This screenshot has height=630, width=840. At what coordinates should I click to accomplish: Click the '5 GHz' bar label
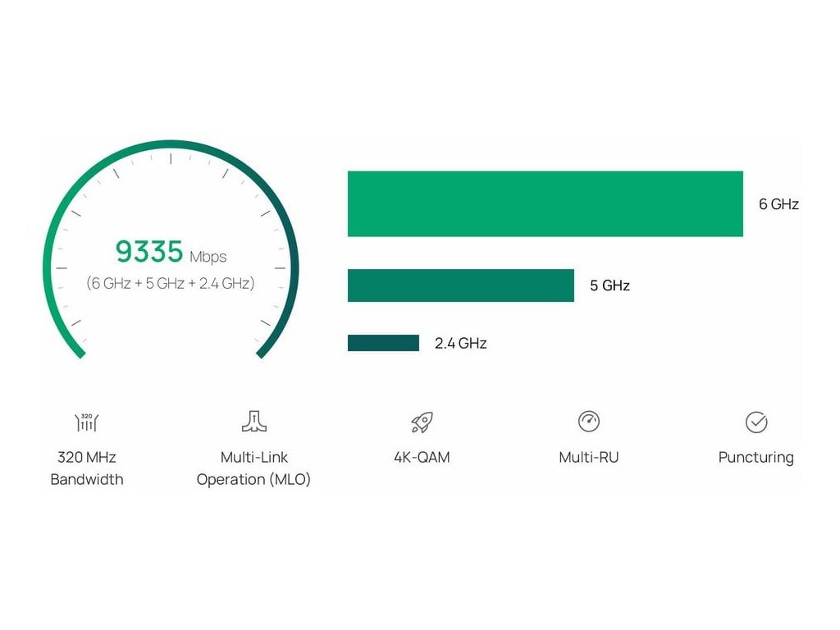609,285
